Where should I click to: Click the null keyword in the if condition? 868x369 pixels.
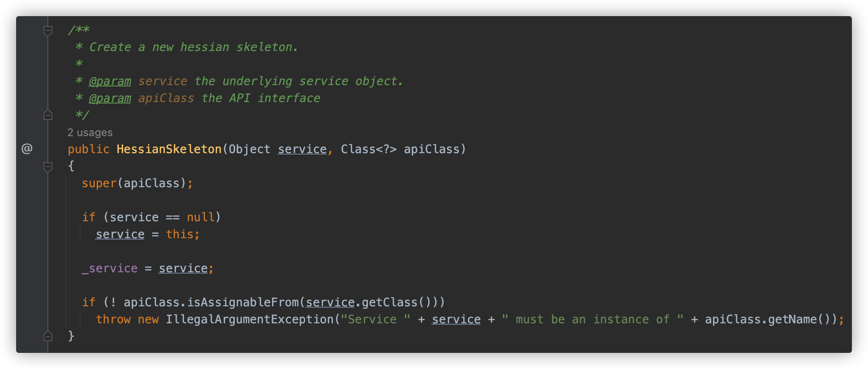tap(200, 217)
